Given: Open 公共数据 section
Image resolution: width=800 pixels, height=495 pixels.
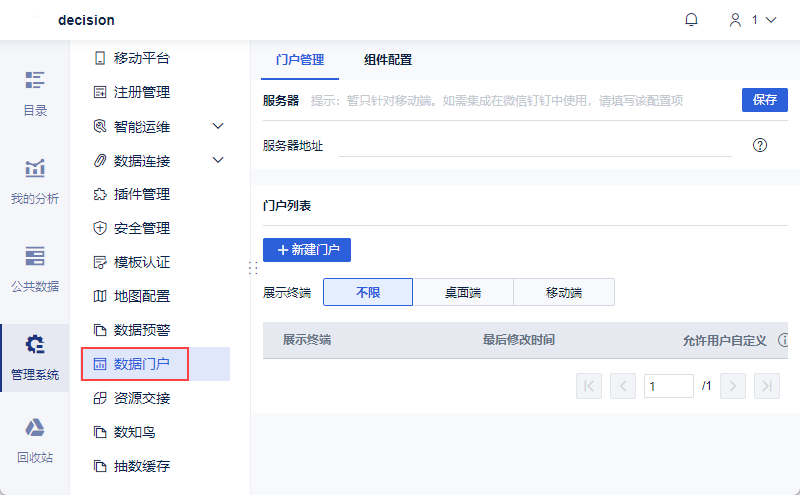Looking at the screenshot, I should (x=35, y=269).
